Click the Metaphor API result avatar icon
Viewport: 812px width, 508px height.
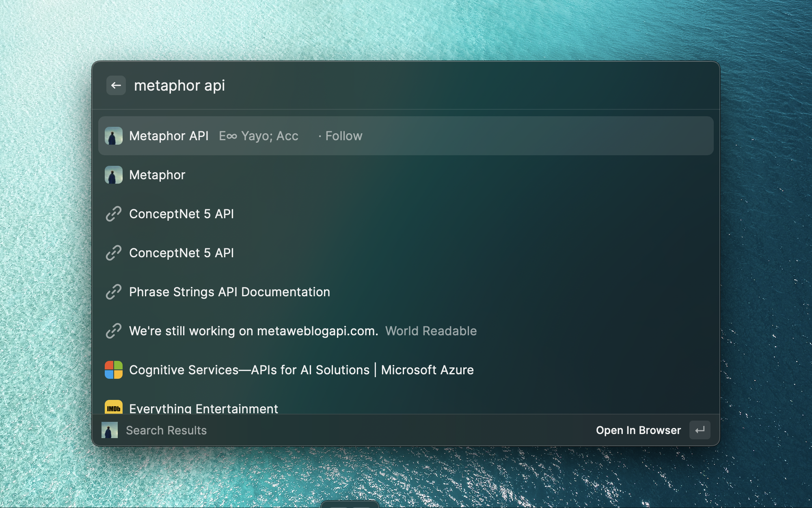pyautogui.click(x=114, y=136)
